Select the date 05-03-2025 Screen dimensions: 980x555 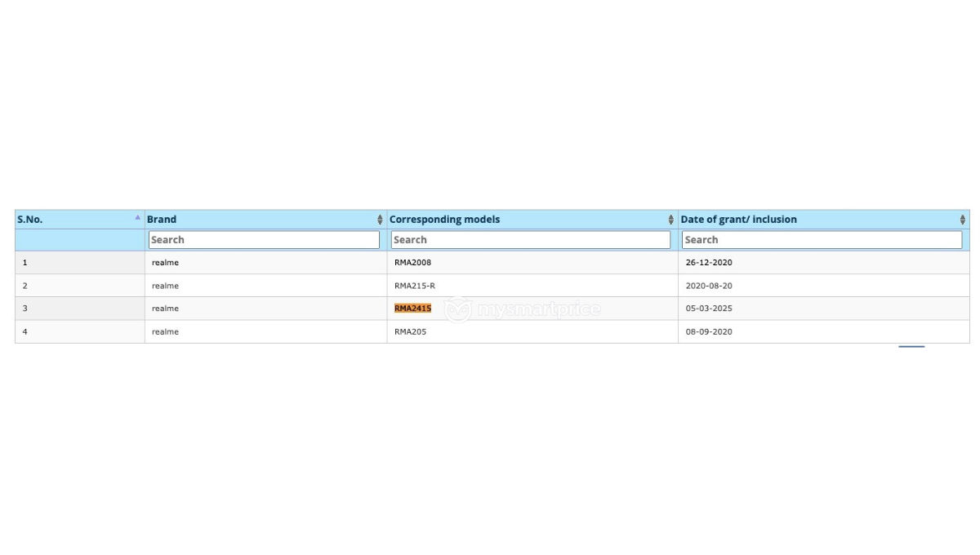coord(709,309)
